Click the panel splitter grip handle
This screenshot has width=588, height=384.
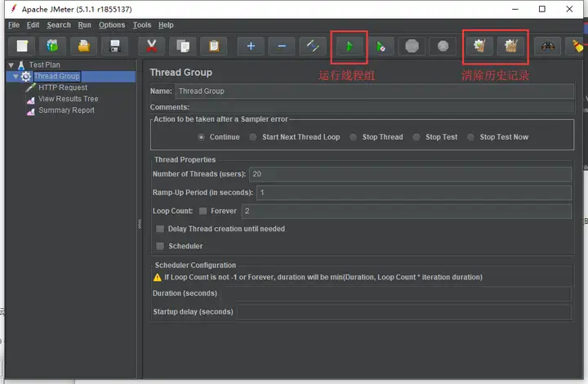[x=140, y=224]
